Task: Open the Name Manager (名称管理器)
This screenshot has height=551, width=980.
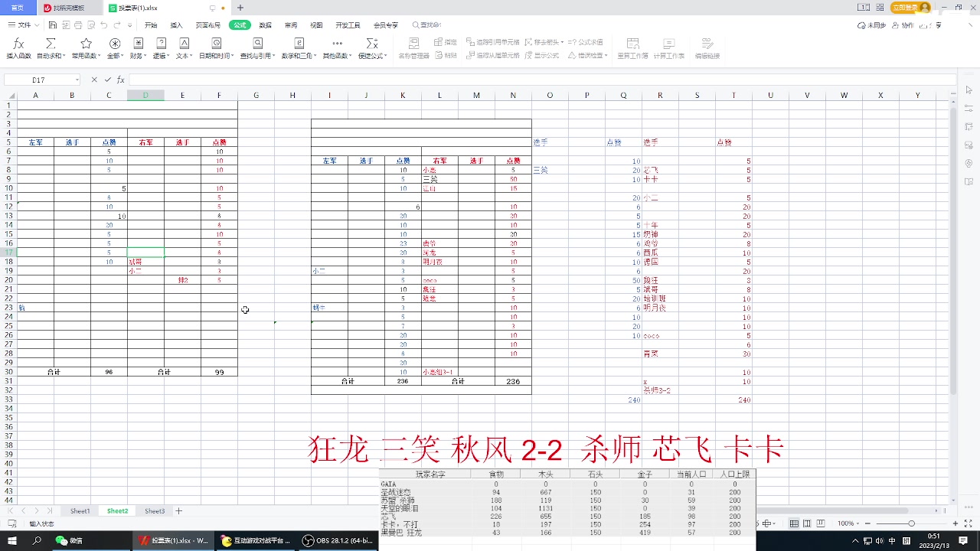Action: (413, 47)
